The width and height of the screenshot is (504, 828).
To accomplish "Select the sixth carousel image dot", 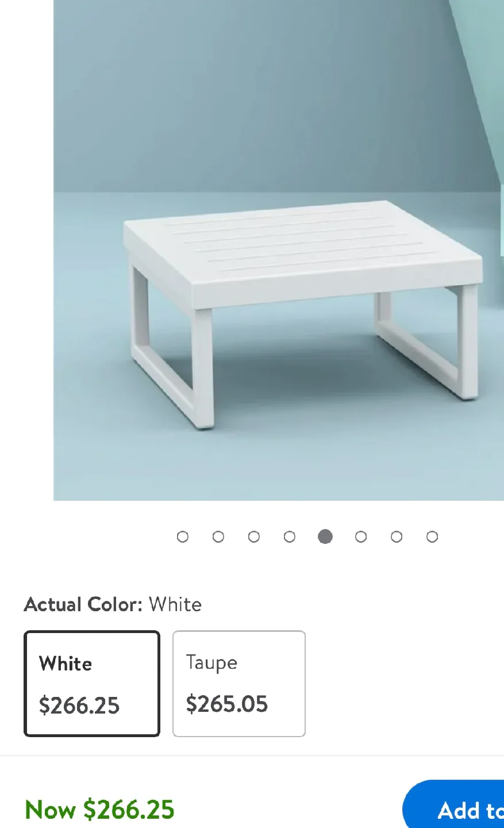I will point(361,536).
